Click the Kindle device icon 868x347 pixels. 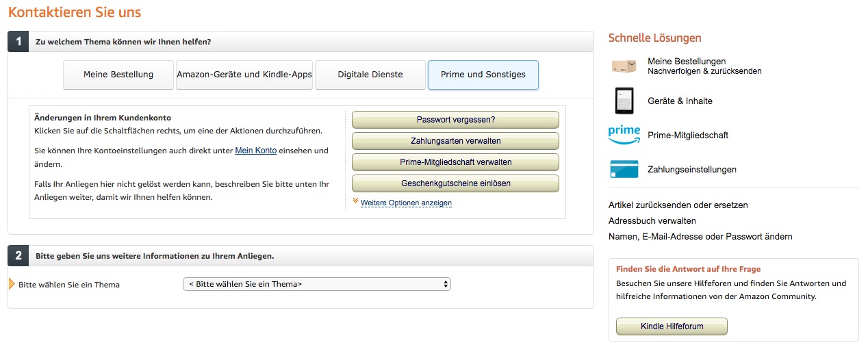[623, 101]
